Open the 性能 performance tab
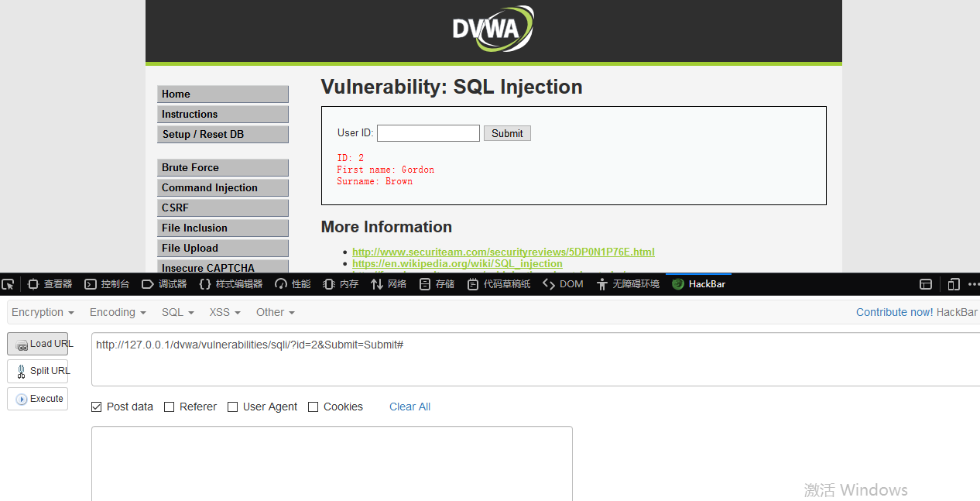The height and width of the screenshot is (501, 980). point(293,284)
